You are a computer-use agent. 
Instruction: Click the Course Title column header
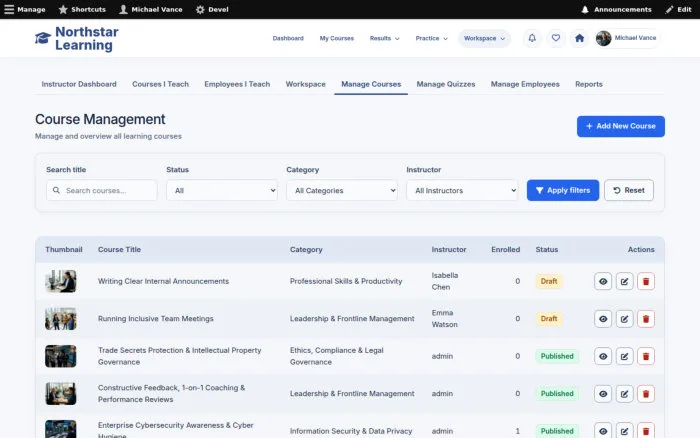119,250
